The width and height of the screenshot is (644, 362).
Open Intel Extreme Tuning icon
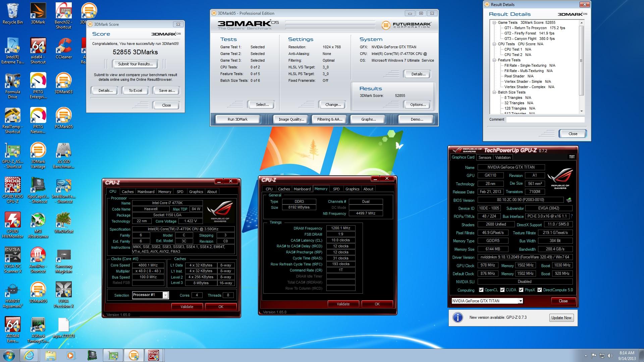13,51
